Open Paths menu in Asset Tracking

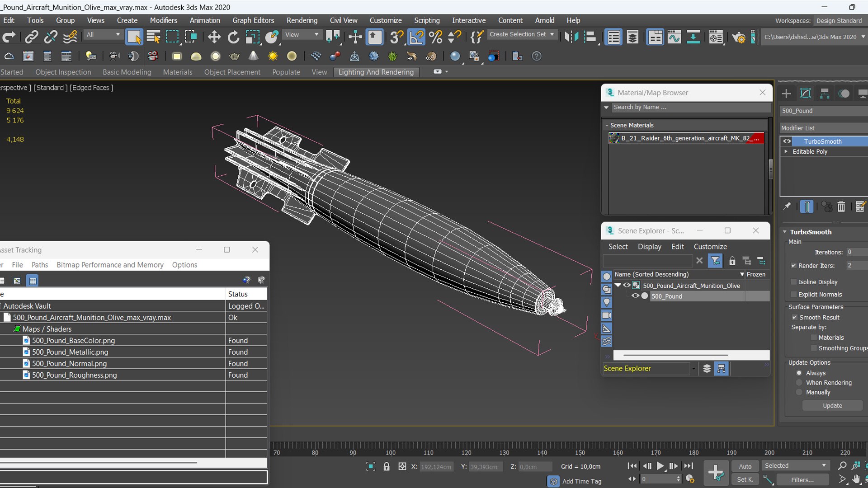[x=40, y=265]
